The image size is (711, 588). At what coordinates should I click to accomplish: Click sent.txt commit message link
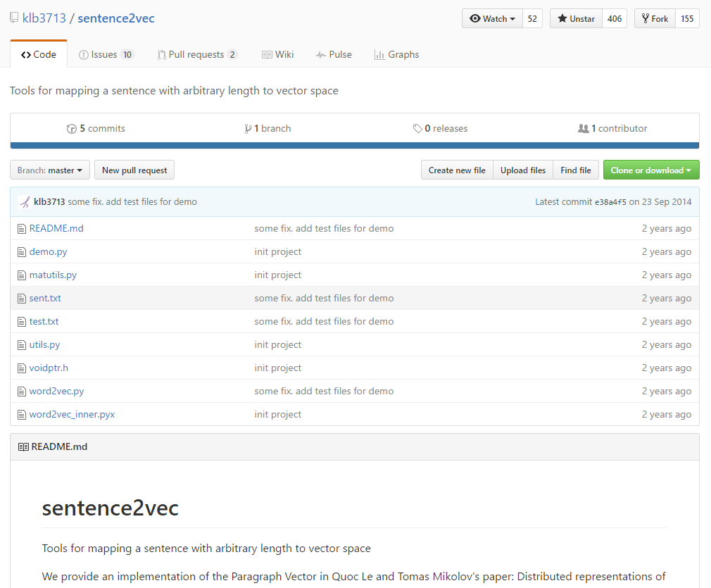pyautogui.click(x=324, y=298)
